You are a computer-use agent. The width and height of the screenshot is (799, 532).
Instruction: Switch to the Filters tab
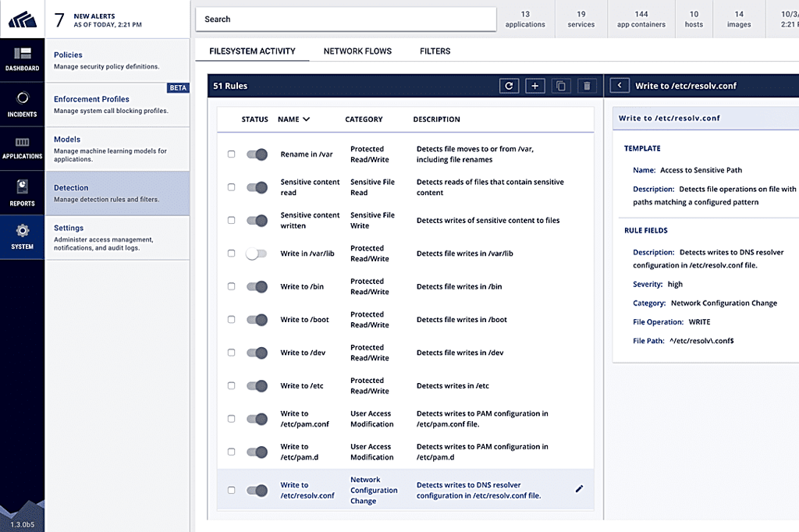pos(435,51)
